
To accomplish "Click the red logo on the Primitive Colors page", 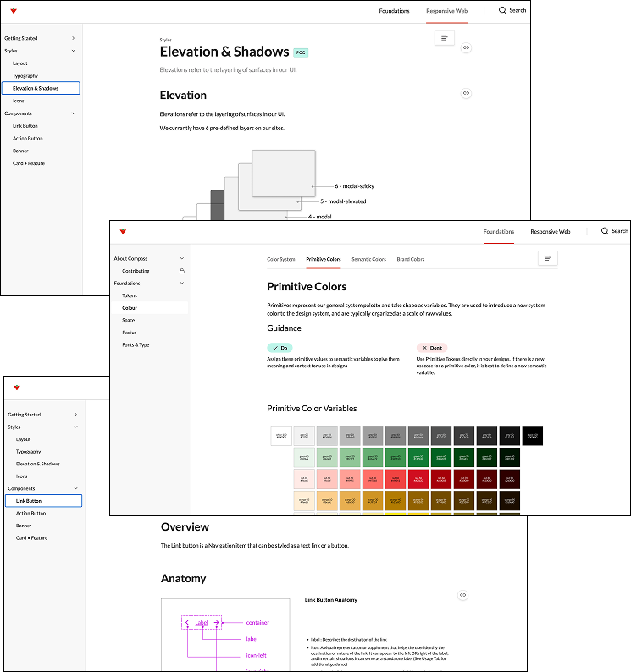I will pos(122,231).
